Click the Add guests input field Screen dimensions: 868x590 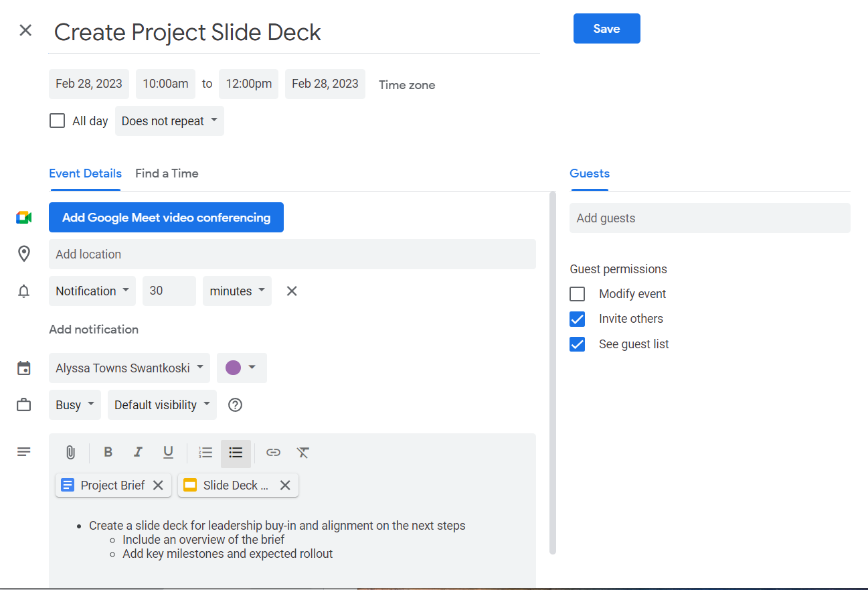click(709, 218)
